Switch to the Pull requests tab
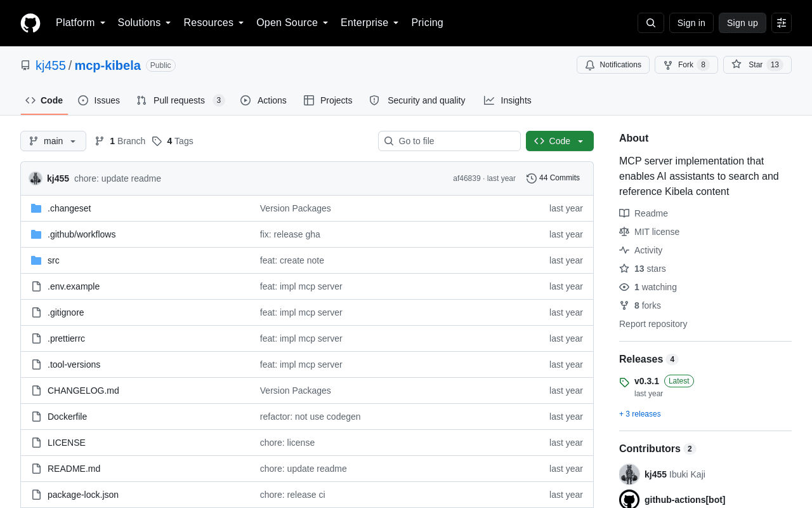 [181, 100]
